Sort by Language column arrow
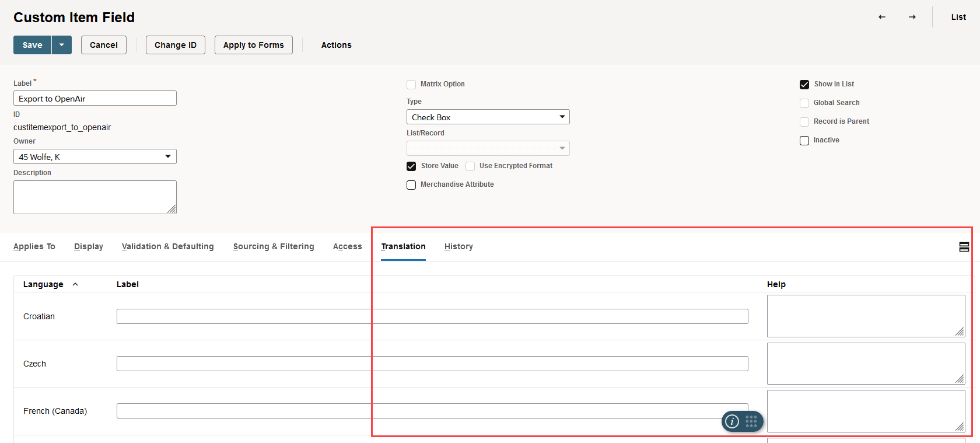The height and width of the screenshot is (443, 980). (75, 284)
